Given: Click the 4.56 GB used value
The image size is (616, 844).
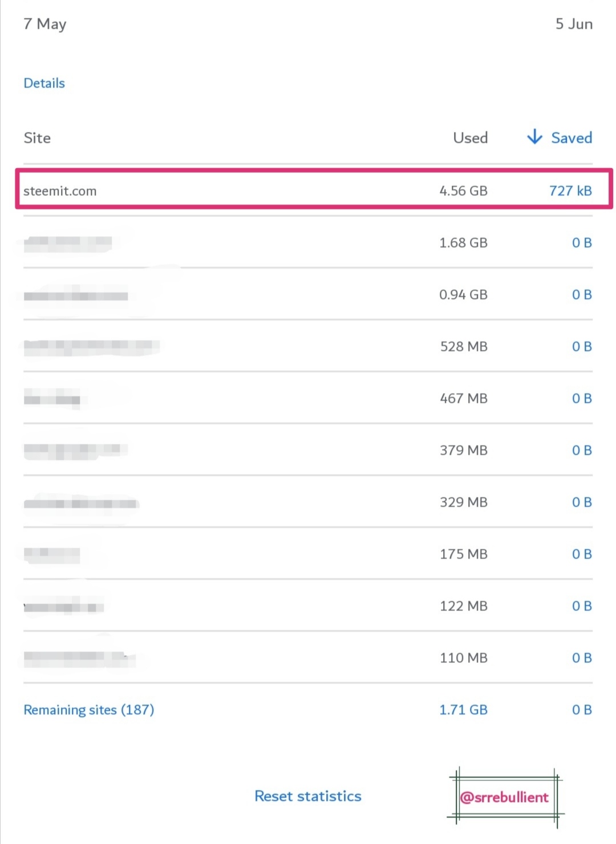Looking at the screenshot, I should [x=463, y=191].
